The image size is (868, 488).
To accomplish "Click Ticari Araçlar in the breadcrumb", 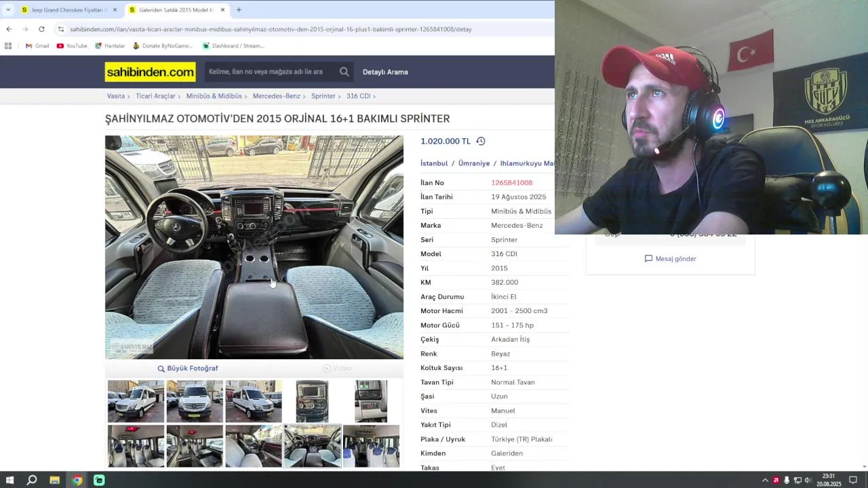I will (x=155, y=96).
